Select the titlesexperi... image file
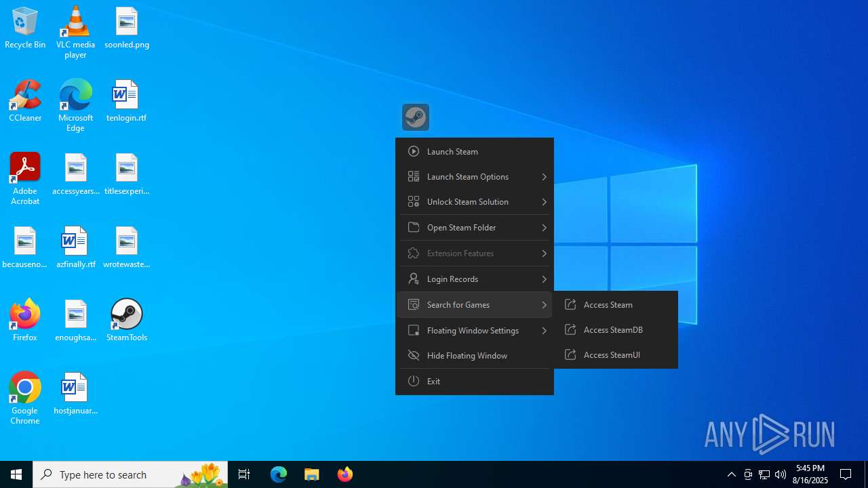 127,174
